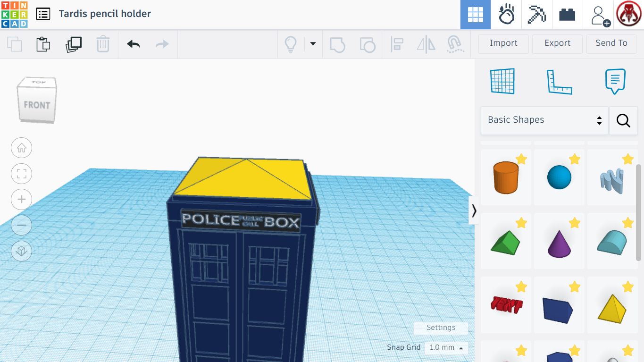Select the Scribble shape
This screenshot has width=644, height=362.
(x=612, y=177)
